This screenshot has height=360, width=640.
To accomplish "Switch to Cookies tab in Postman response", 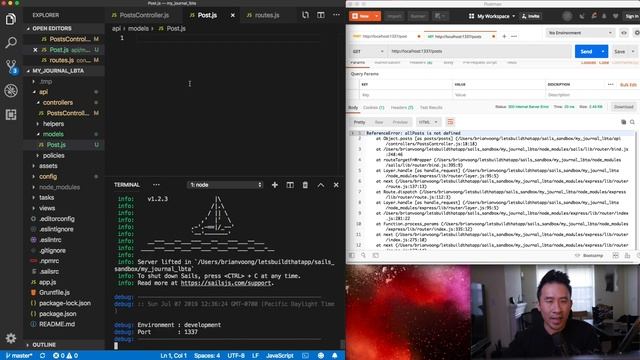I will click(373, 107).
